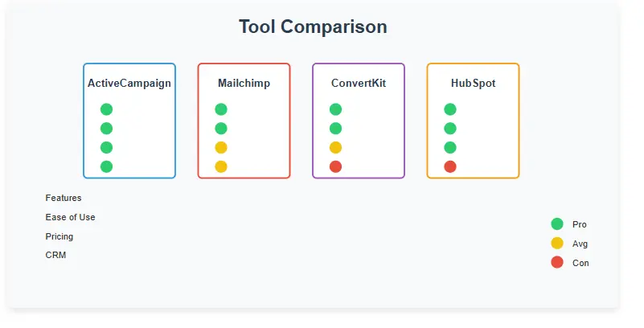Click ActiveCampaign's bottom green CRM dot
This screenshot has height=328, width=644.
coord(106,166)
